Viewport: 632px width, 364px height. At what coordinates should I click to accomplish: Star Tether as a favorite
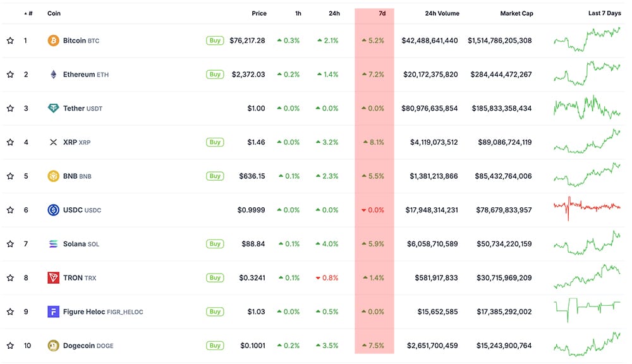[x=11, y=108]
